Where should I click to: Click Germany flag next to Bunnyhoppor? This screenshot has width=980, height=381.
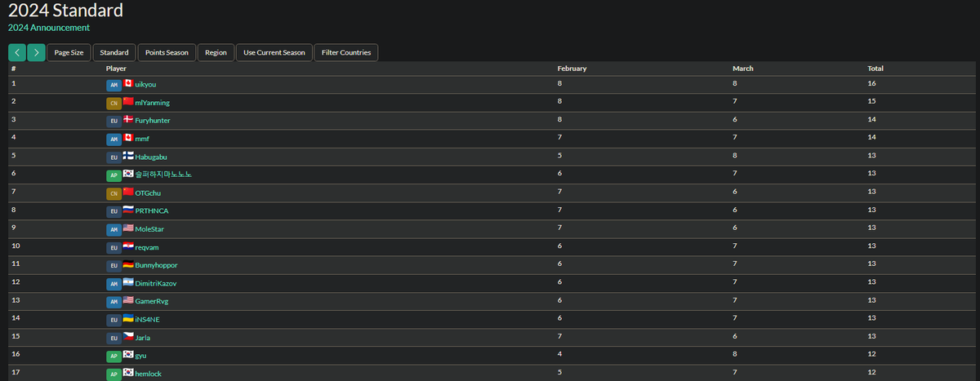(x=128, y=264)
